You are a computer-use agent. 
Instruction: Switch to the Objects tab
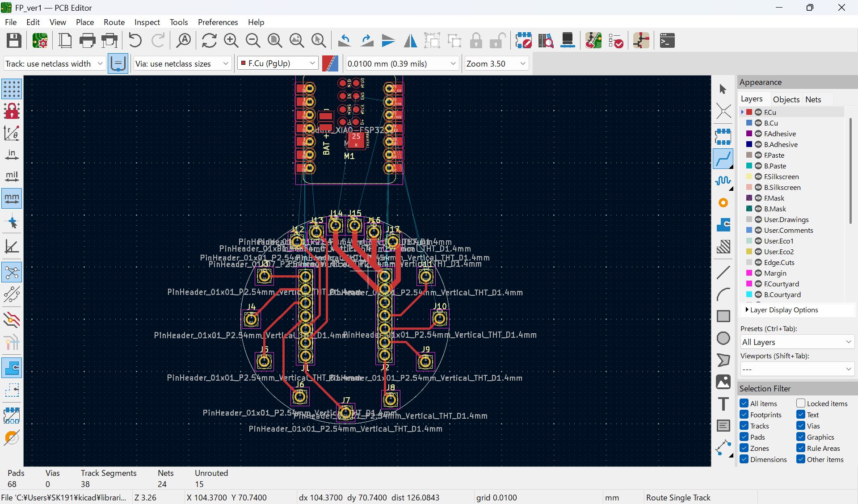[786, 99]
